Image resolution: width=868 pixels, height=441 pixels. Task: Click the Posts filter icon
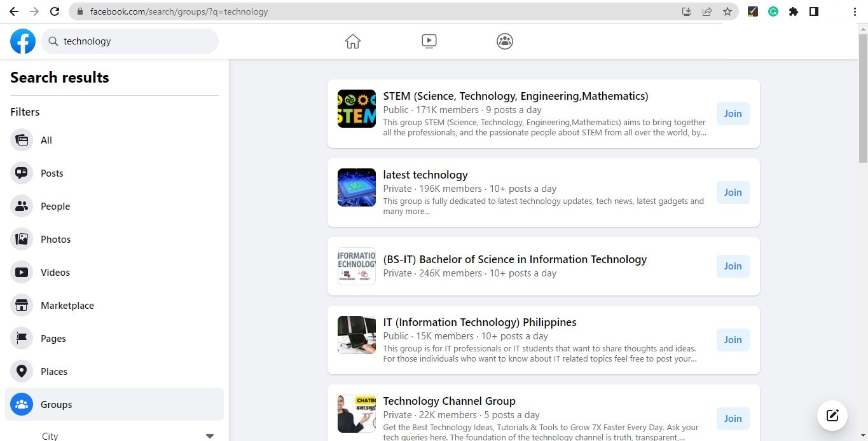click(22, 173)
